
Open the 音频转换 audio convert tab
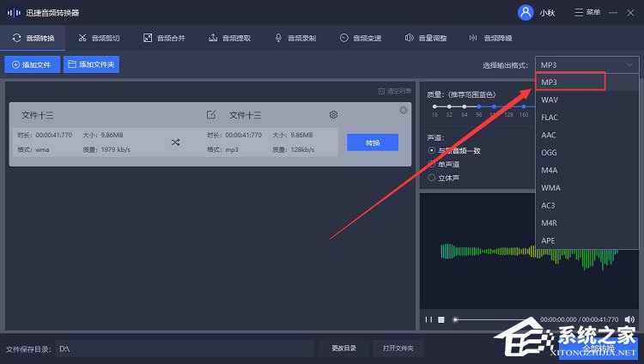click(33, 39)
